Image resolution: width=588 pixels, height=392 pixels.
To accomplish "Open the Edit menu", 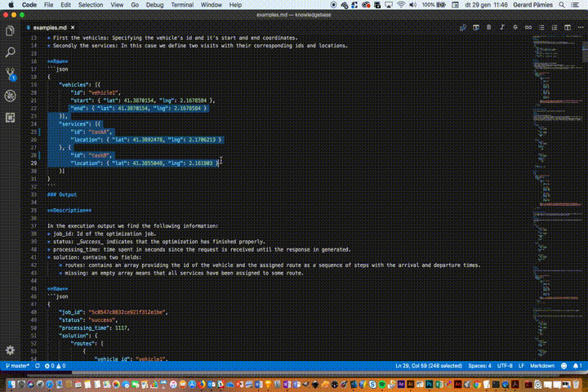I will [x=65, y=5].
